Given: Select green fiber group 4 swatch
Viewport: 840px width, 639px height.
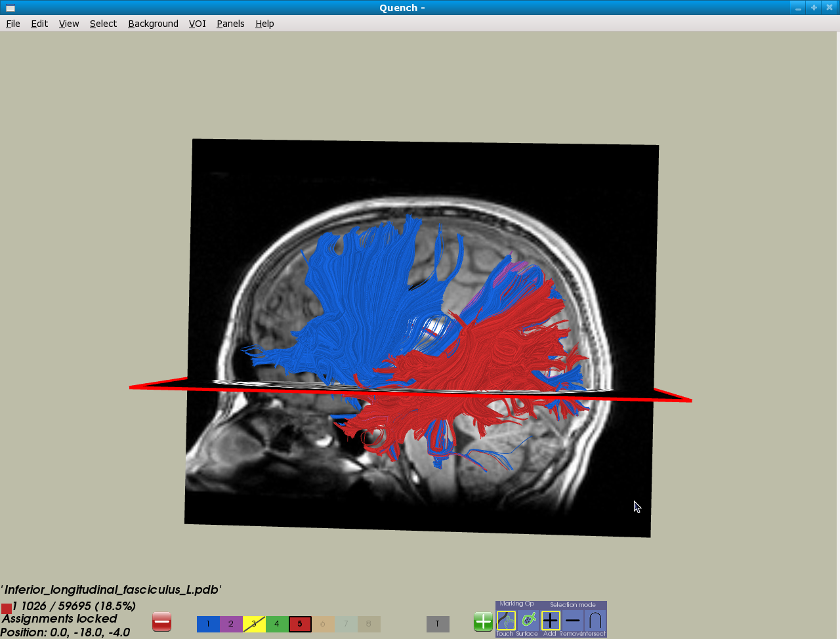Looking at the screenshot, I should click(x=277, y=624).
